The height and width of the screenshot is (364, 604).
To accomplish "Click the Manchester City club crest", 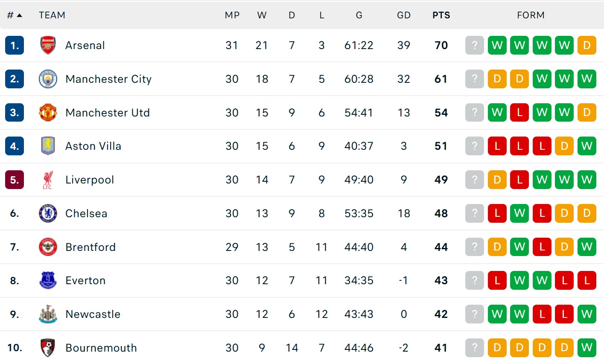I will pos(48,79).
